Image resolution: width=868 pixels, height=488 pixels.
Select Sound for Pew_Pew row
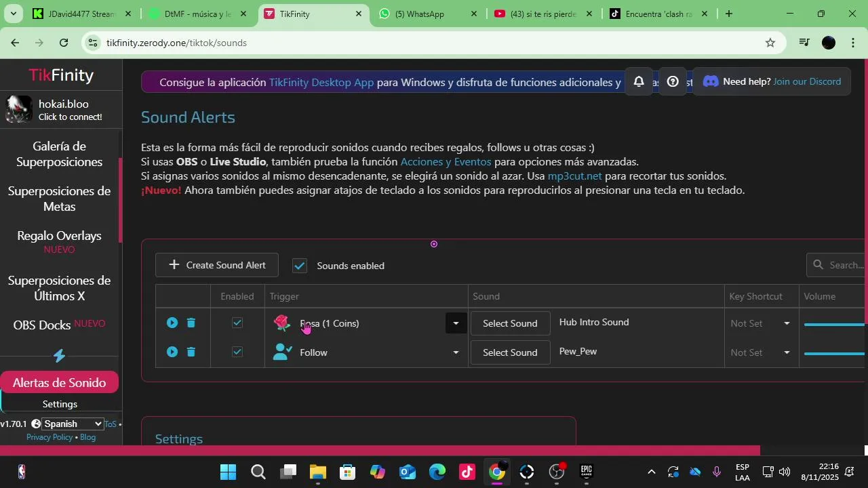click(x=510, y=352)
